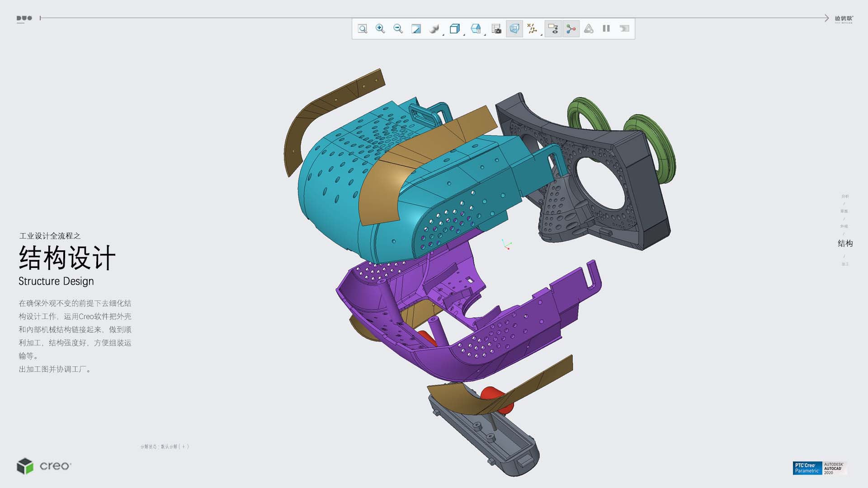Select the highlighted 结构 navigation item
Viewport: 868px width, 488px height.
tap(845, 244)
